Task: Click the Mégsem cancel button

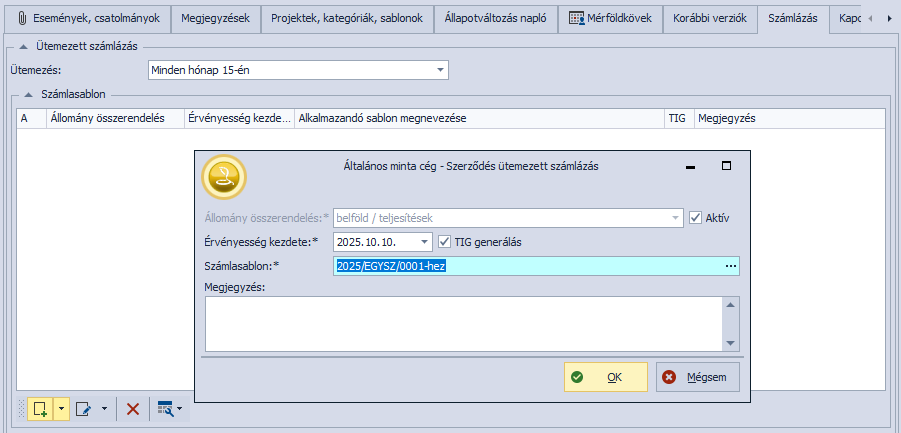Action: click(698, 377)
